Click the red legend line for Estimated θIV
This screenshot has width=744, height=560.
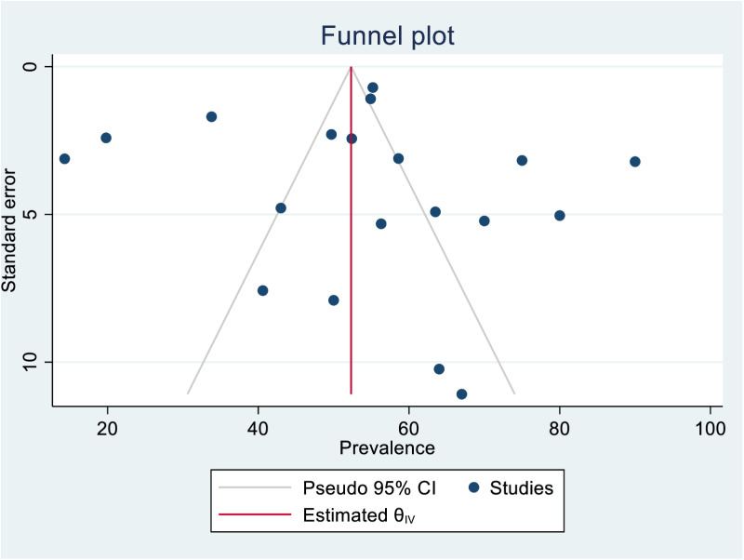[x=255, y=514]
